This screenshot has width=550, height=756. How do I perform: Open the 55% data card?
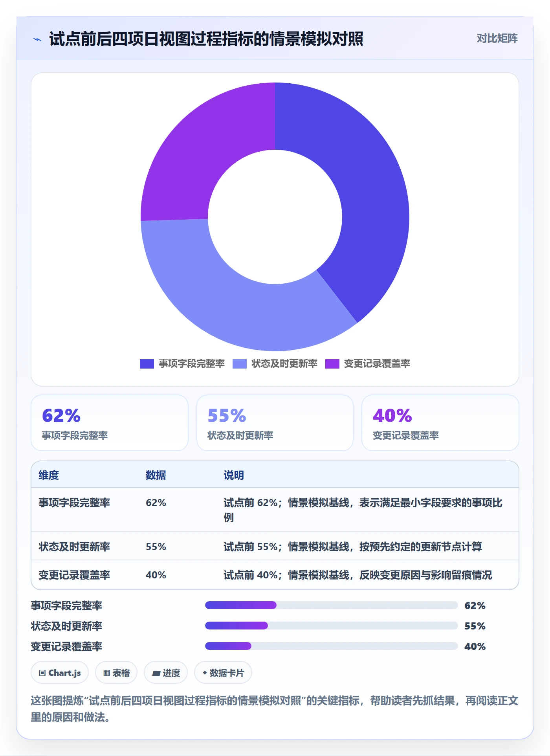click(275, 423)
